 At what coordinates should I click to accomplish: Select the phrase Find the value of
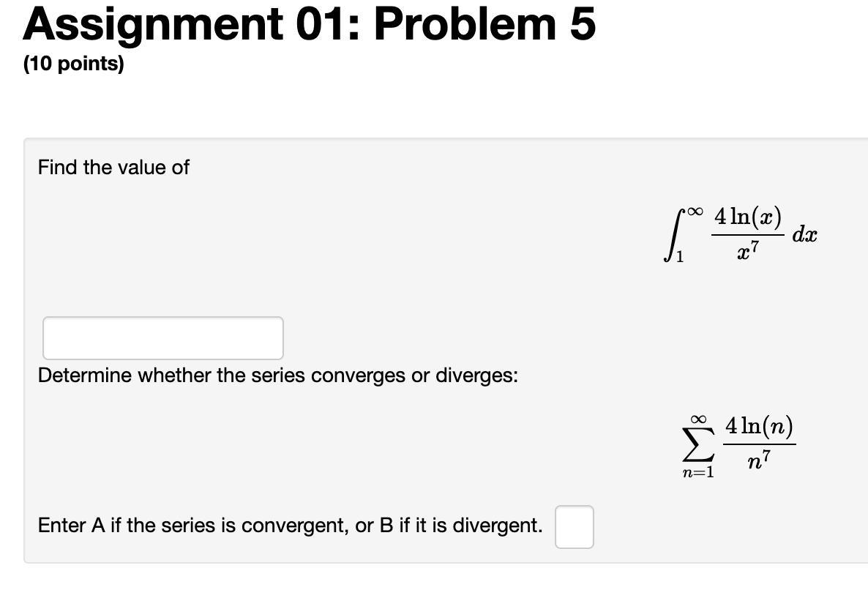[113, 168]
